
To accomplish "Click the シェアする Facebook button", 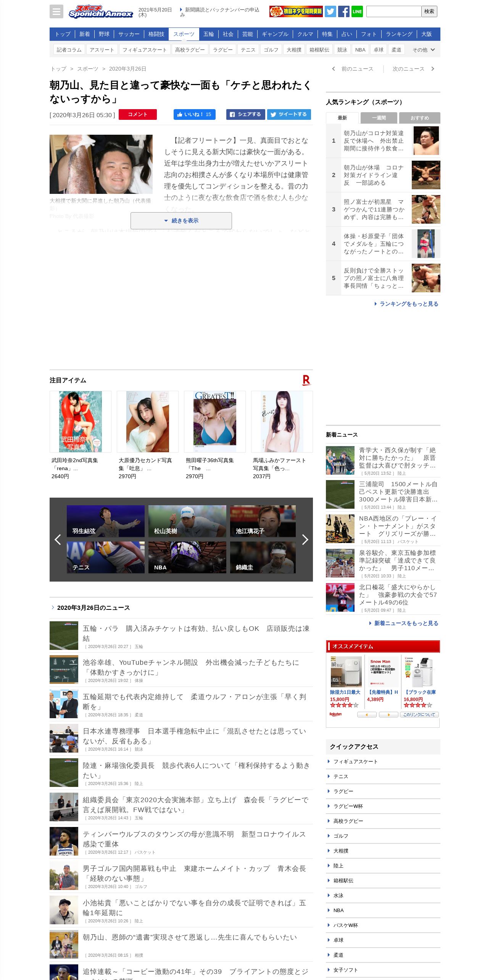I will click(246, 114).
